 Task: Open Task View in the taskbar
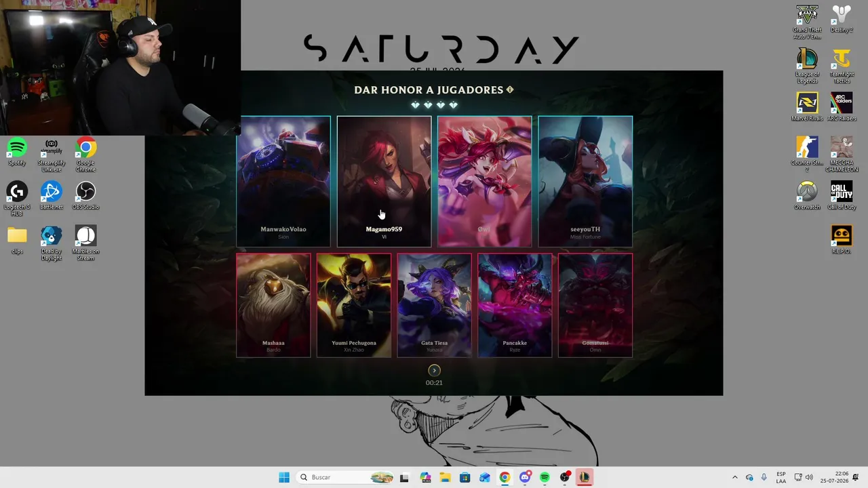(x=404, y=477)
